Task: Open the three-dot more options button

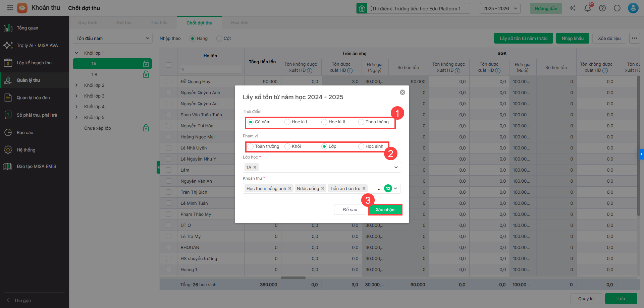Action: pos(634,38)
